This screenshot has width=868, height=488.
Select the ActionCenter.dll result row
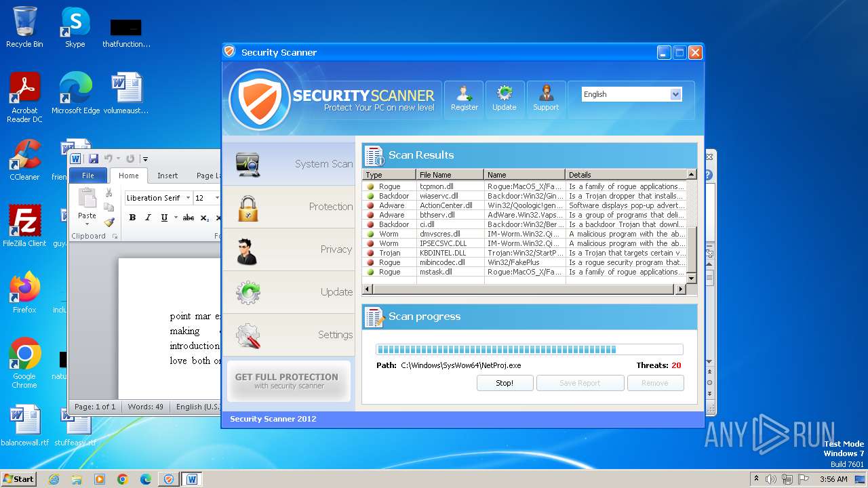(x=524, y=205)
